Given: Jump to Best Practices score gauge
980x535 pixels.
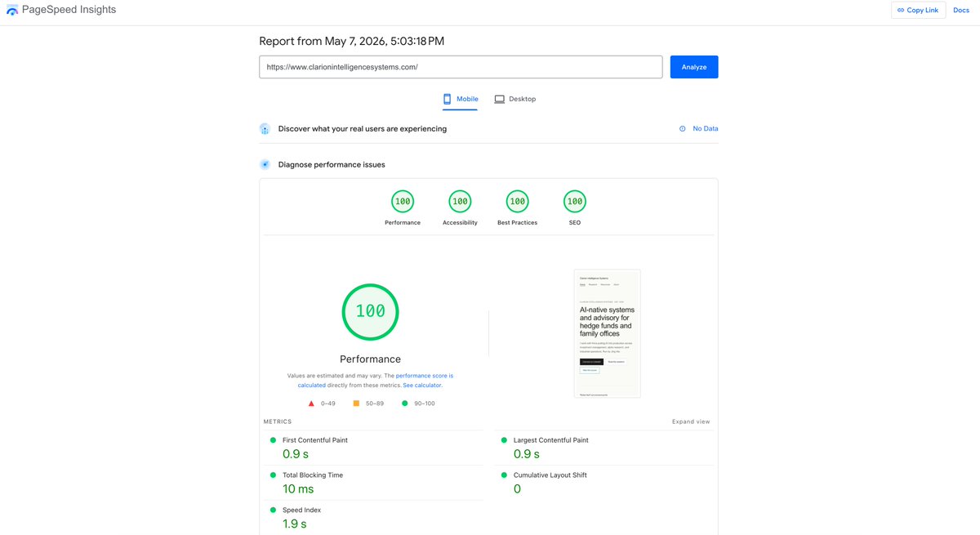Looking at the screenshot, I should coord(517,201).
